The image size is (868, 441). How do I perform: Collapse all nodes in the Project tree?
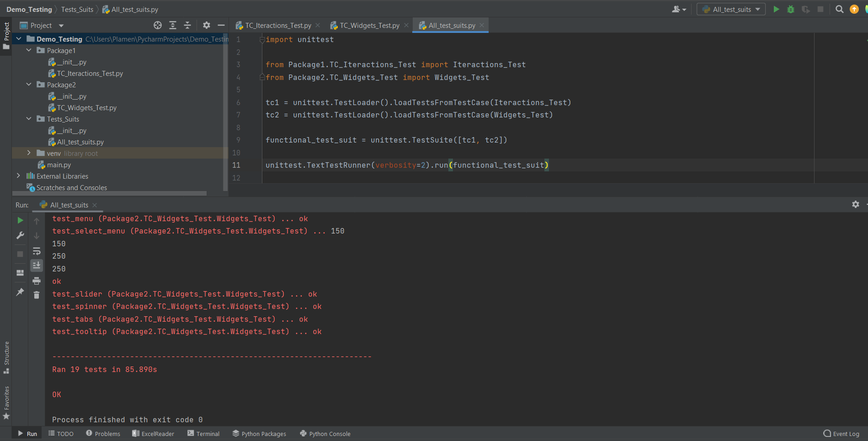tap(187, 25)
